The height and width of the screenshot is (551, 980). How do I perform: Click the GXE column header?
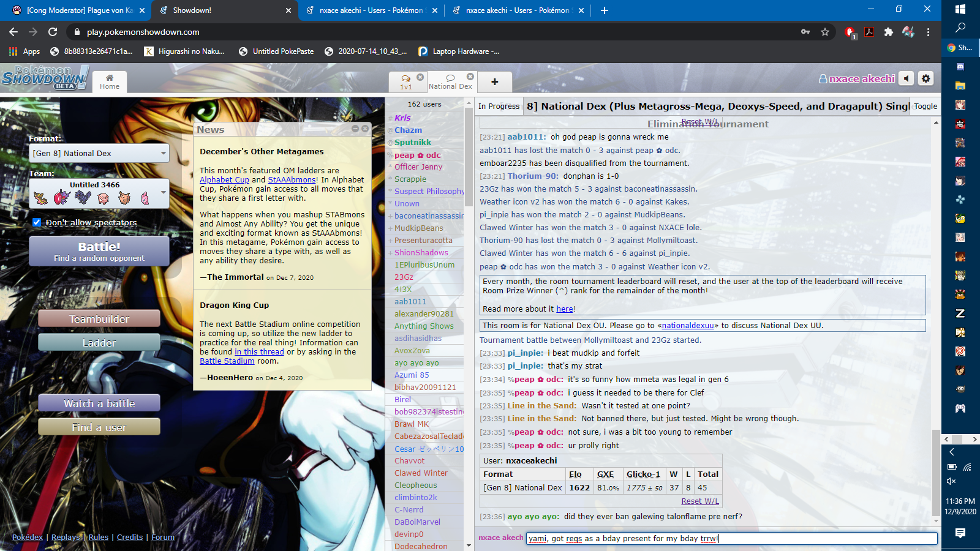pos(605,474)
